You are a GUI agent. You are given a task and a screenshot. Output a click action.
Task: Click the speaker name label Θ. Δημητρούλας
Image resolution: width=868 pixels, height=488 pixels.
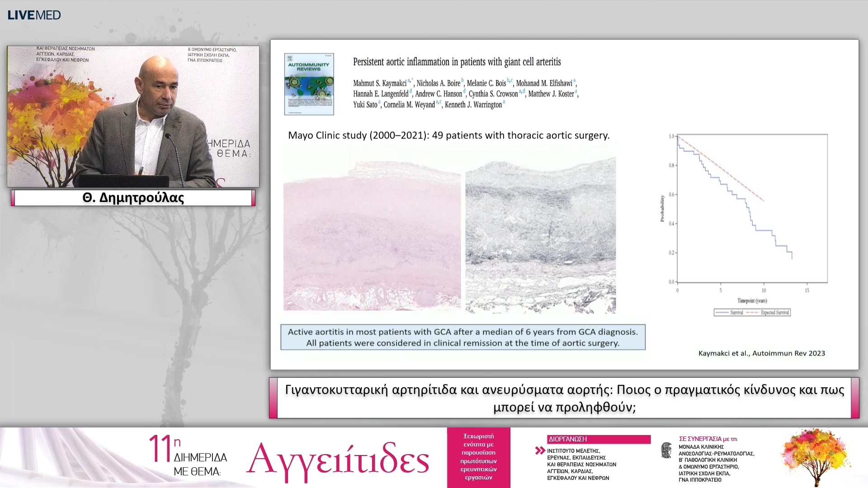tap(133, 198)
